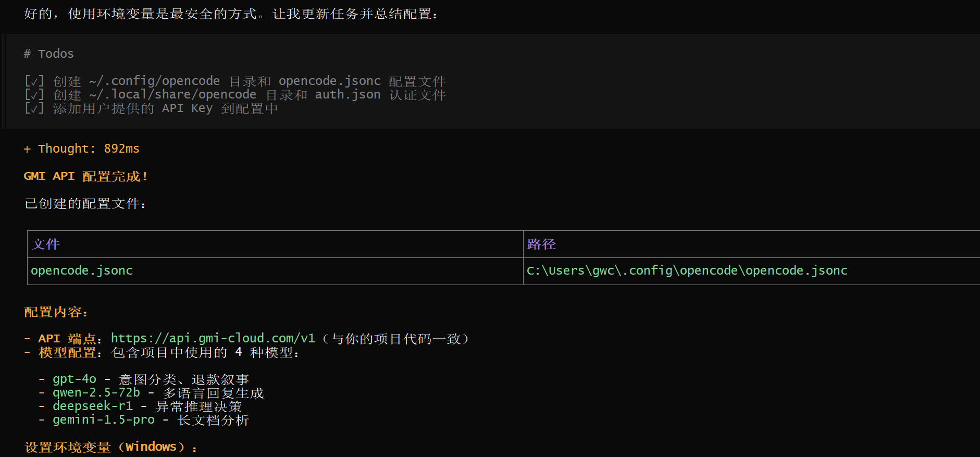Select the 'GMI API 配置完成!' heading
The height and width of the screenshot is (457, 980).
[x=86, y=176]
